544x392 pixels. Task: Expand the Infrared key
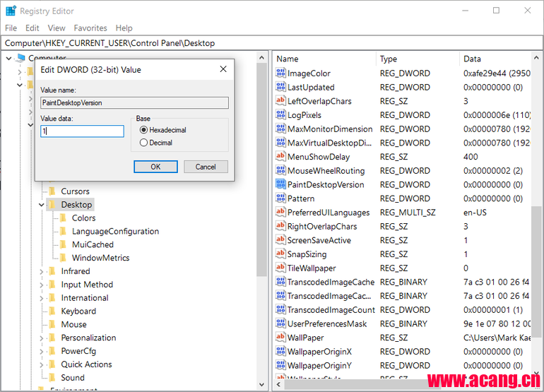(x=41, y=272)
